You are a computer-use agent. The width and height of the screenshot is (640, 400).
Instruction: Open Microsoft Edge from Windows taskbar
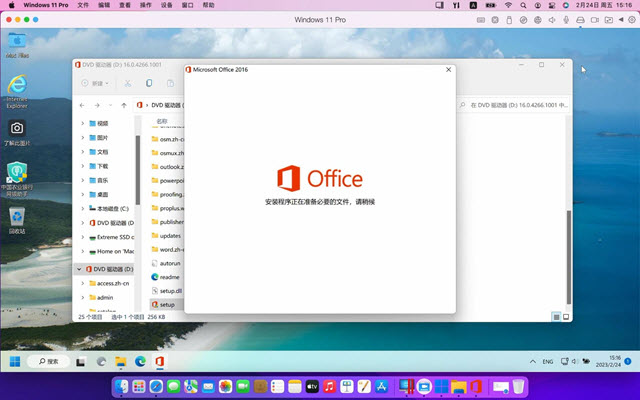(140, 362)
